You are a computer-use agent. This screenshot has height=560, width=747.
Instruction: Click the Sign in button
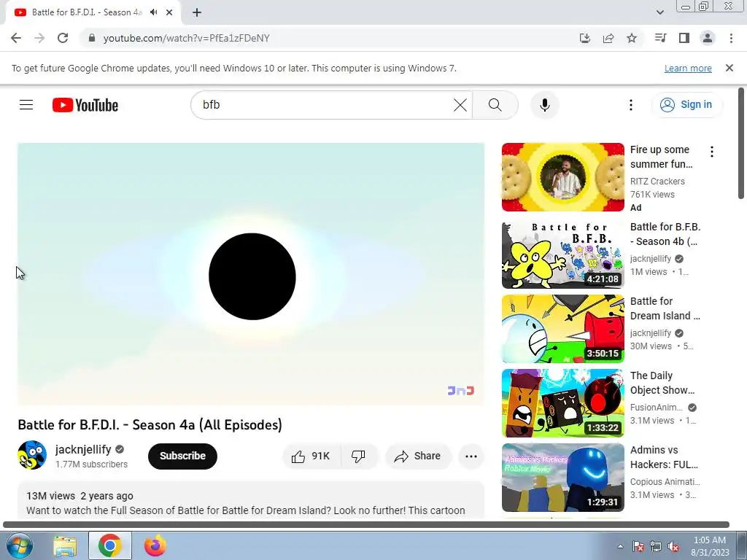(x=686, y=105)
